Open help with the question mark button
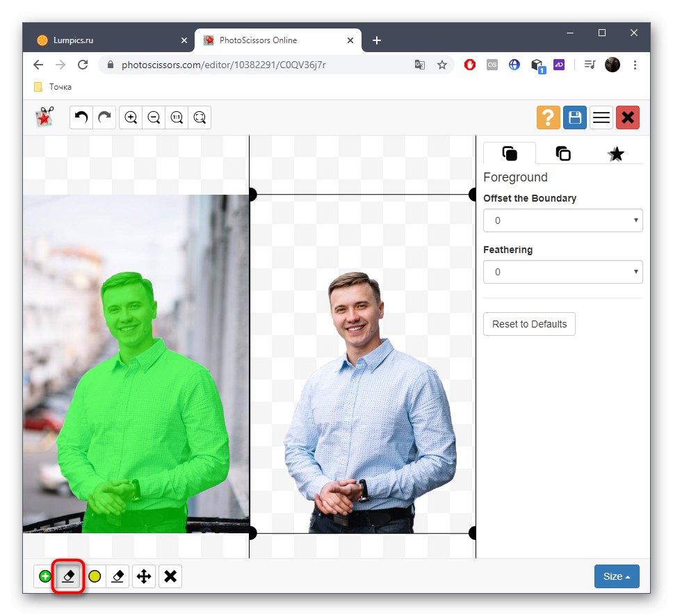The width and height of the screenshot is (673, 616). pos(548,117)
